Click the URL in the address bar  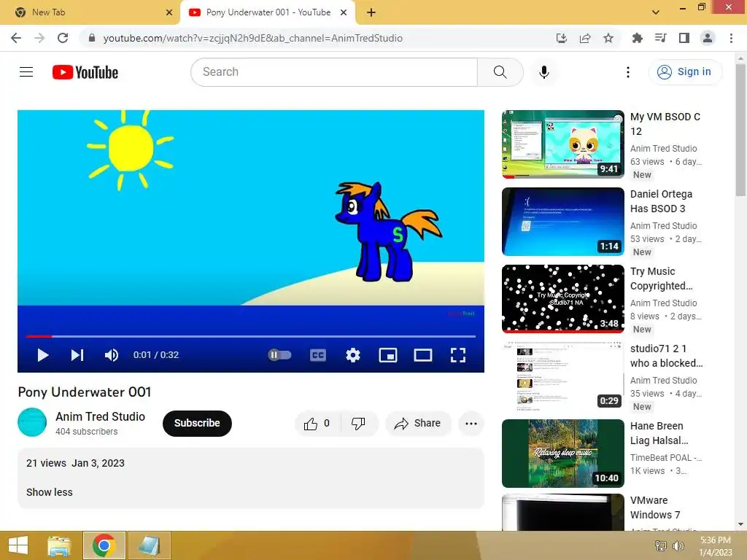pos(253,38)
